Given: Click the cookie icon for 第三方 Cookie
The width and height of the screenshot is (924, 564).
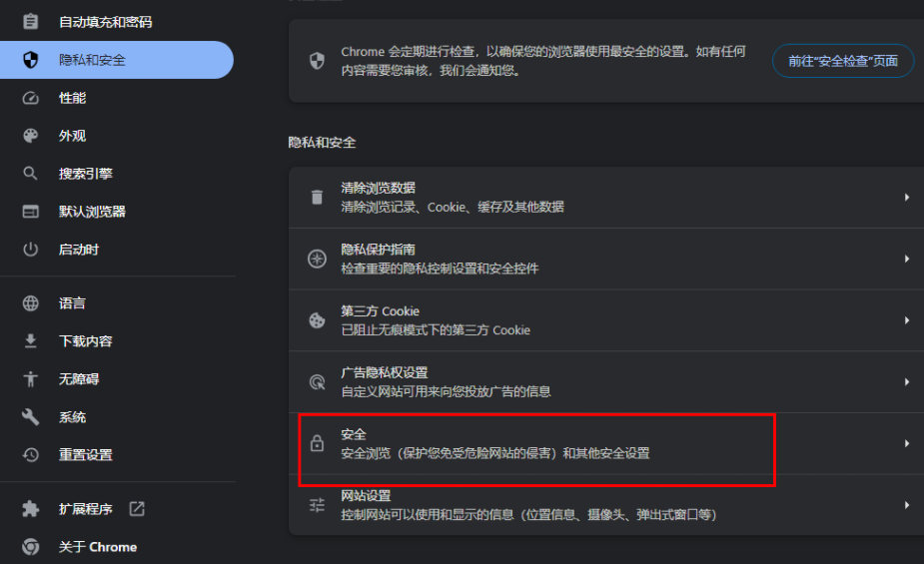Looking at the screenshot, I should [x=317, y=320].
